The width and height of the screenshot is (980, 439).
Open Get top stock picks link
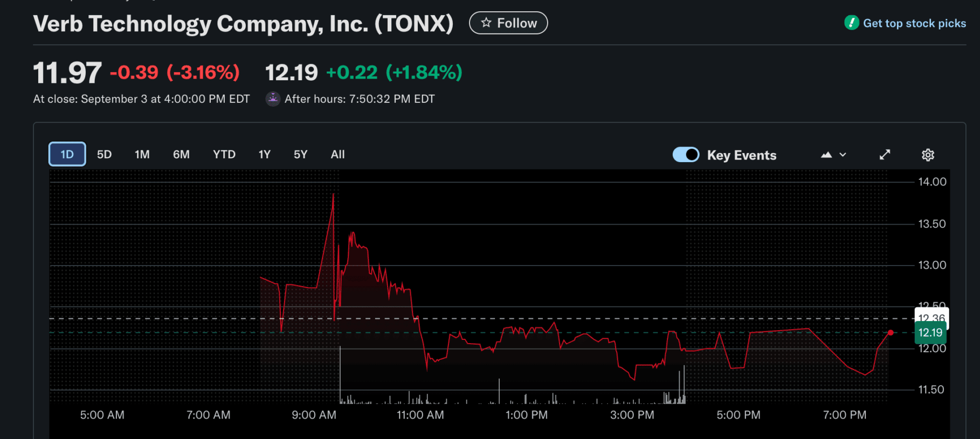tap(914, 23)
